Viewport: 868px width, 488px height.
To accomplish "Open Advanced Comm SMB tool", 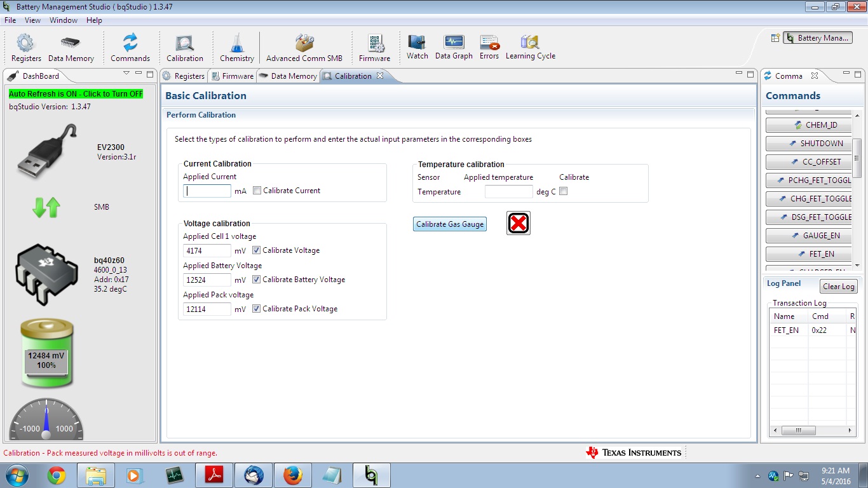I will click(x=304, y=48).
